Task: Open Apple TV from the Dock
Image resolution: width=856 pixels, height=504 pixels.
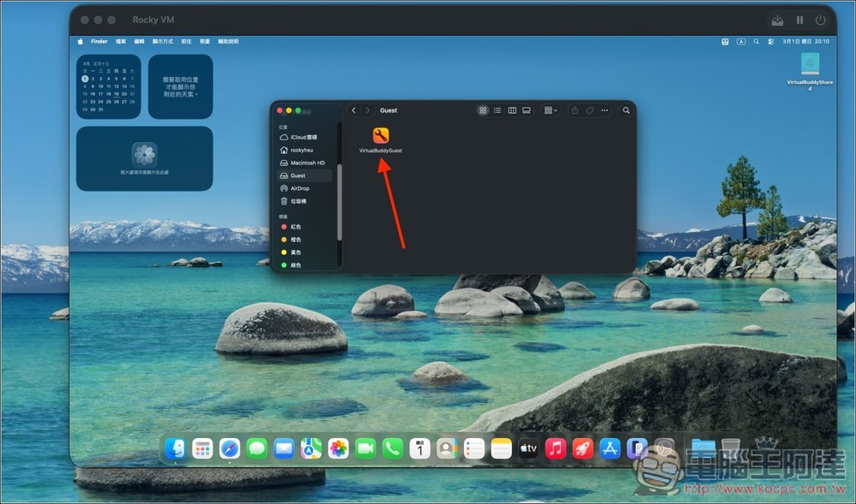Action: [528, 449]
